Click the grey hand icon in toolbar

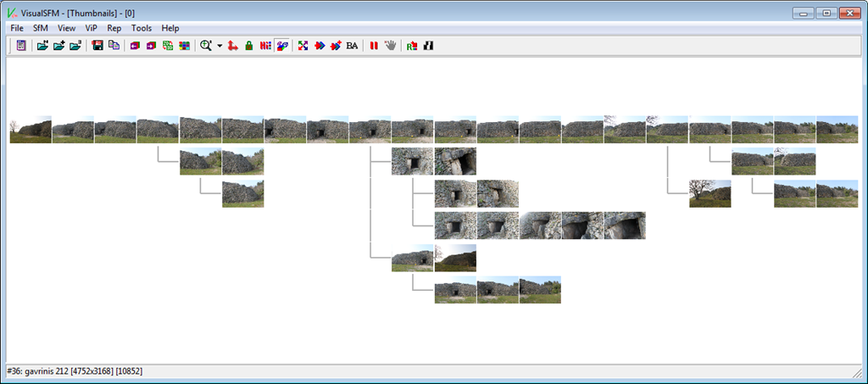[390, 45]
